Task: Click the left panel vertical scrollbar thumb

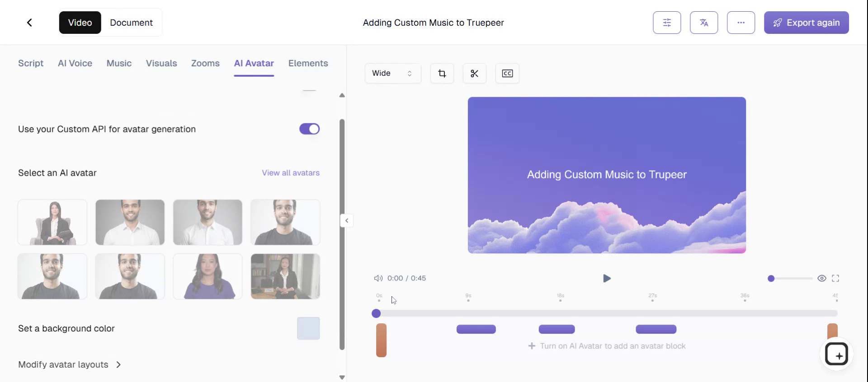Action: point(342,234)
